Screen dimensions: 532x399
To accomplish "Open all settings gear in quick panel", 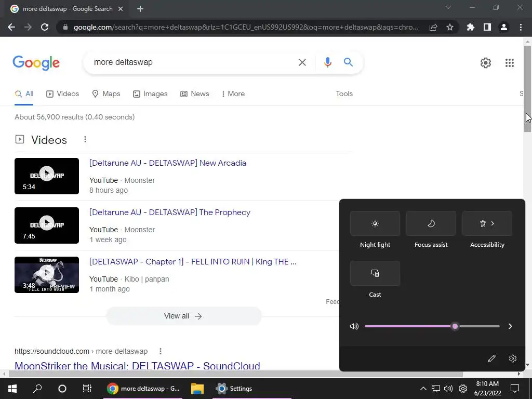I will coord(513,358).
